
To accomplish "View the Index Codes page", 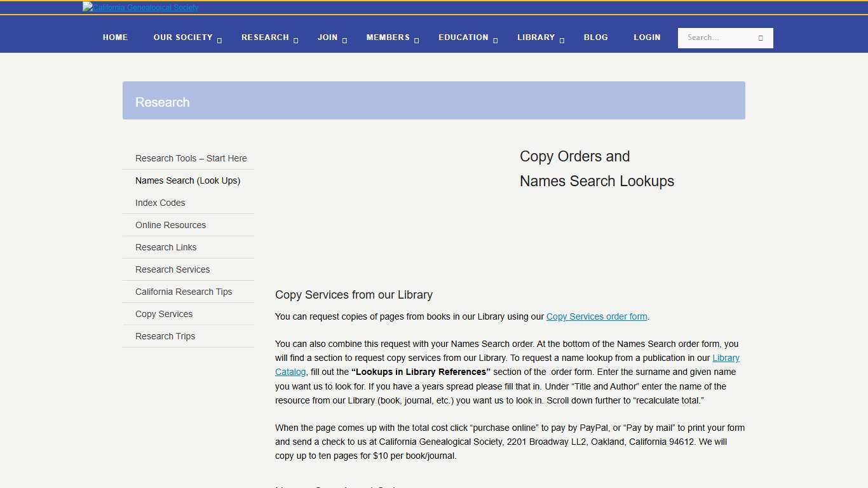I will click(160, 203).
